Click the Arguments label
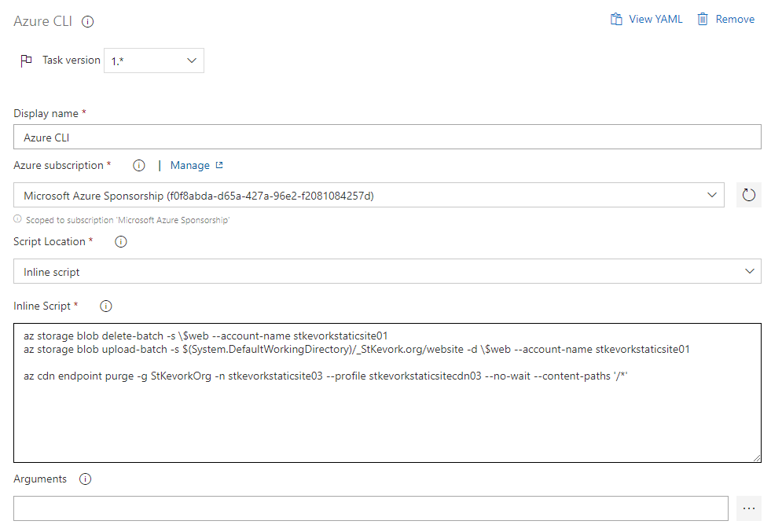The width and height of the screenshot is (771, 532). [40, 479]
